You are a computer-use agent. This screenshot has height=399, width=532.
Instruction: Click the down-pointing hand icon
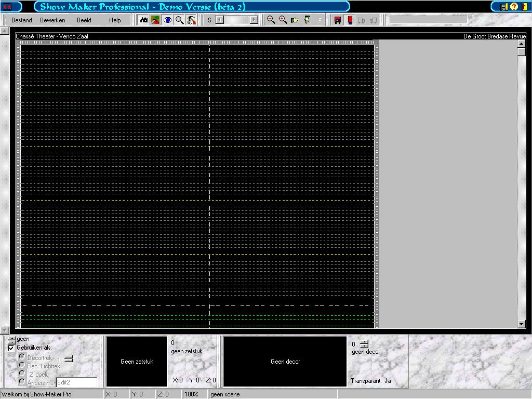click(307, 20)
